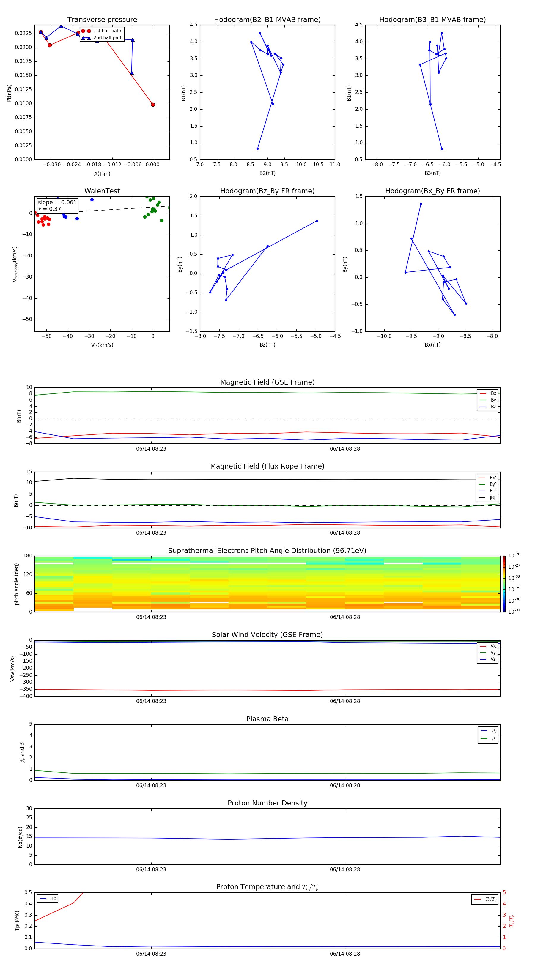Click the 10^-26 colorbar tick label
This screenshot has width=535, height=980.
pyautogui.click(x=514, y=555)
